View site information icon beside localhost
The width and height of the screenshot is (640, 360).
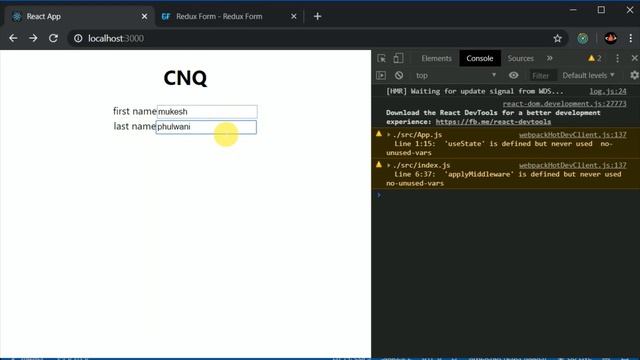click(78, 38)
